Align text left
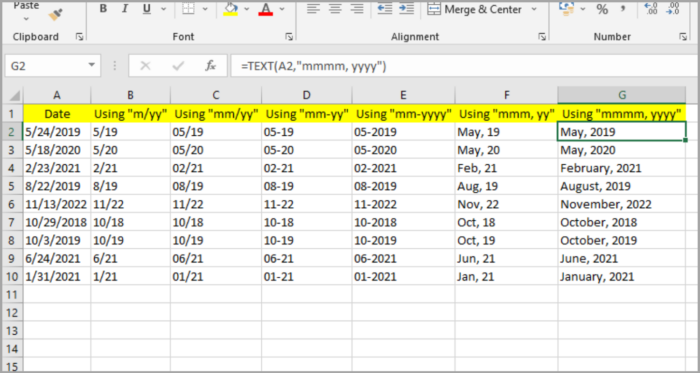700x373 pixels. click(314, 8)
